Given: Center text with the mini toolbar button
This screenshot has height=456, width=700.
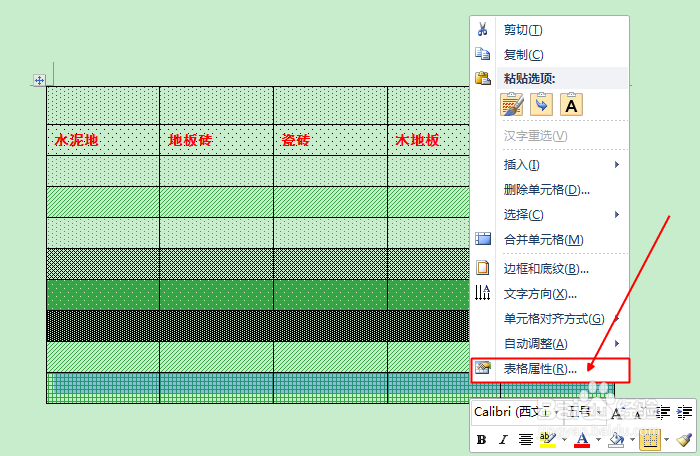Looking at the screenshot, I should (525, 439).
